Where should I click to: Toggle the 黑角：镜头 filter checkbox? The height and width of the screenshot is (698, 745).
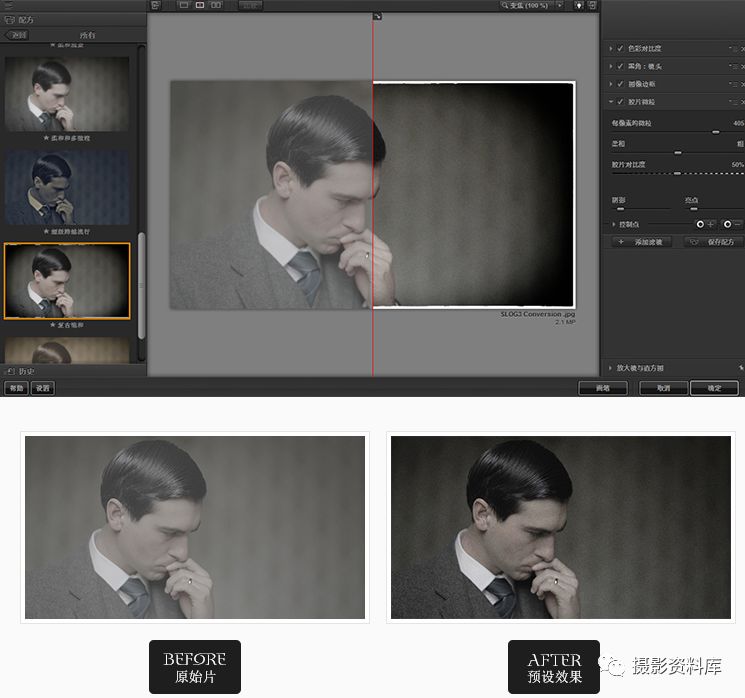(620, 66)
